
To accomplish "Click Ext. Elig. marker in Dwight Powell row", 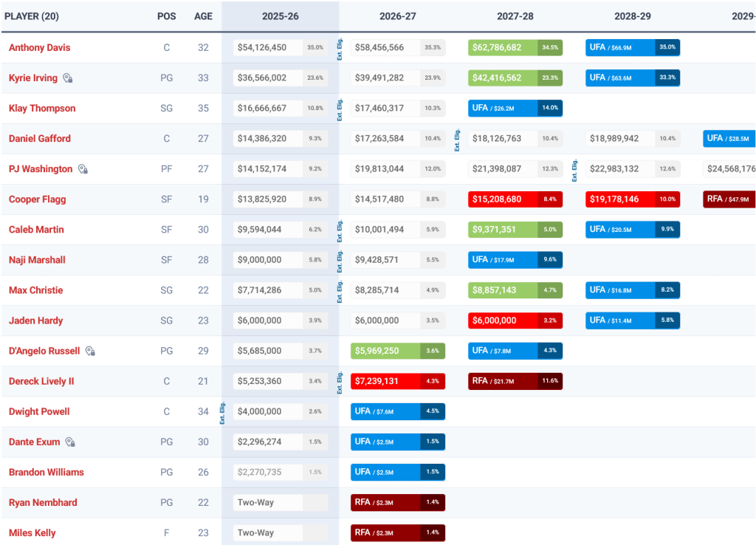I will 222,412.
